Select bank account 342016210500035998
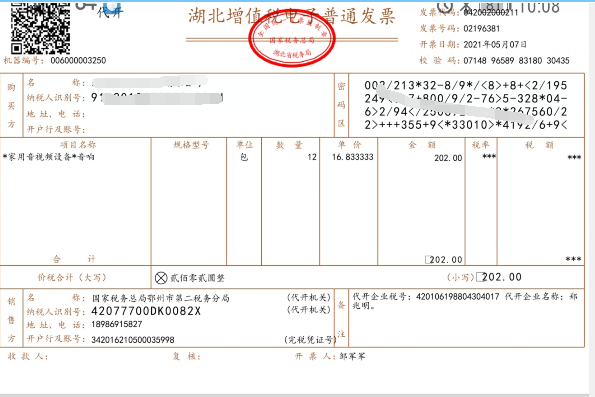595x397 pixels. [132, 340]
